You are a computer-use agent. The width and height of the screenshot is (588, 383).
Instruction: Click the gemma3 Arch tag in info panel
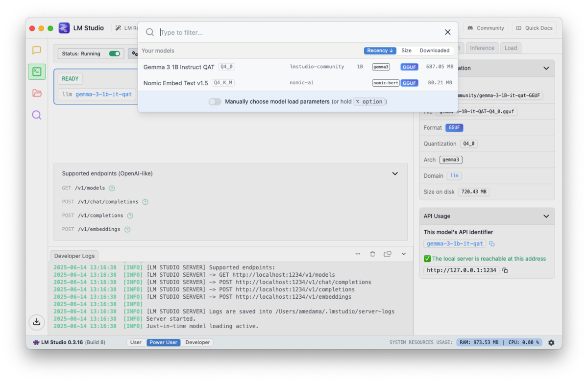point(451,160)
